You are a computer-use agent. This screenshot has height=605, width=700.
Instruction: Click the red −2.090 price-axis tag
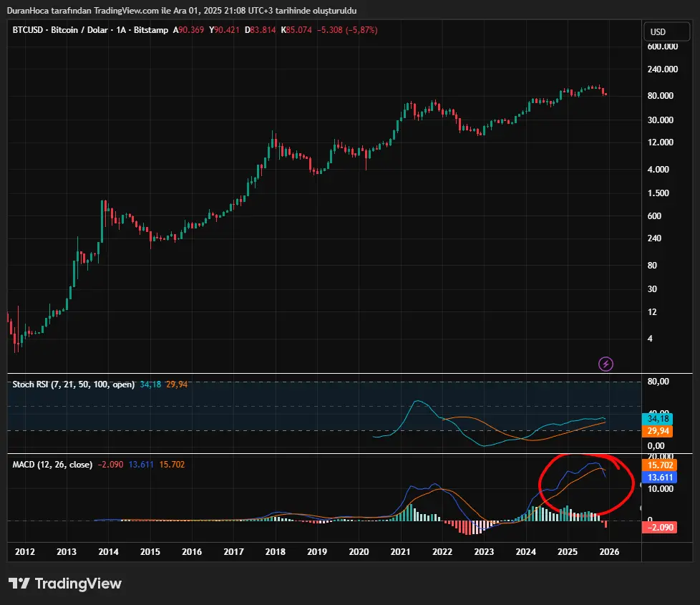pyautogui.click(x=659, y=527)
